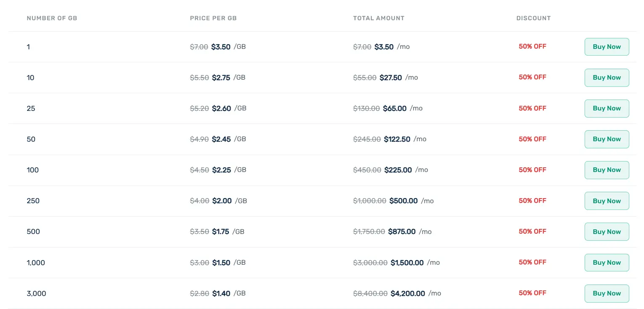Order the 1,000 GB plan

[607, 263]
